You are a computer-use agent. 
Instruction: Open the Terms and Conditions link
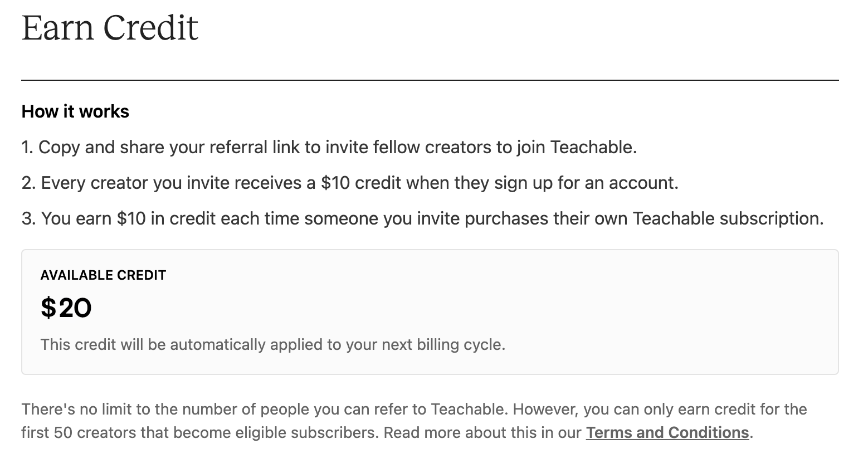point(667,432)
